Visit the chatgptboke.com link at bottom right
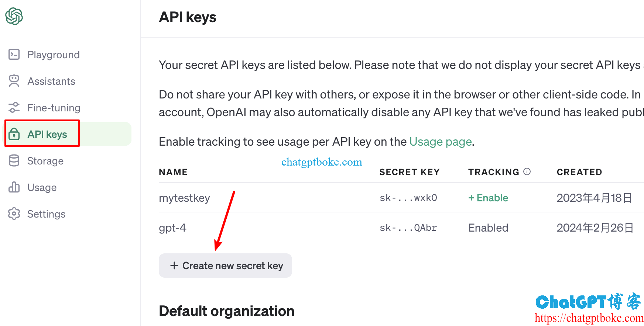 point(589,318)
